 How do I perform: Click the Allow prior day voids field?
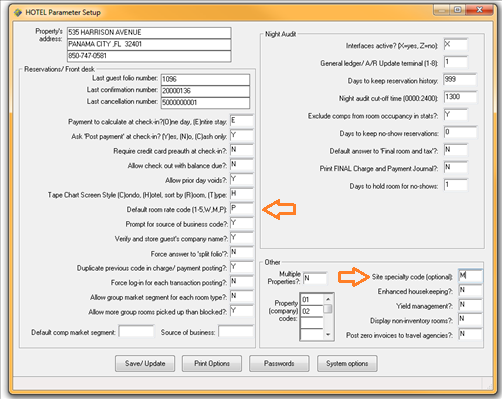pyautogui.click(x=242, y=179)
